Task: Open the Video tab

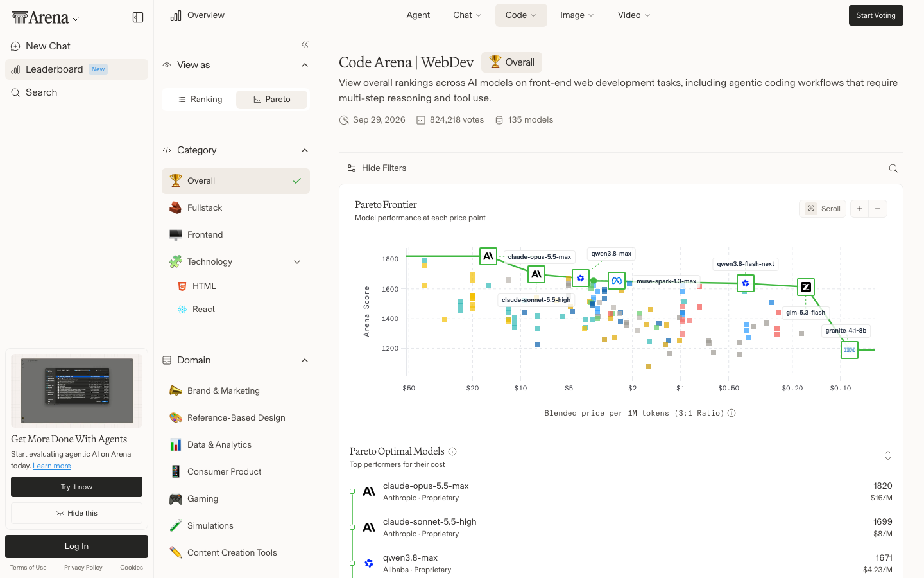Action: coord(634,15)
